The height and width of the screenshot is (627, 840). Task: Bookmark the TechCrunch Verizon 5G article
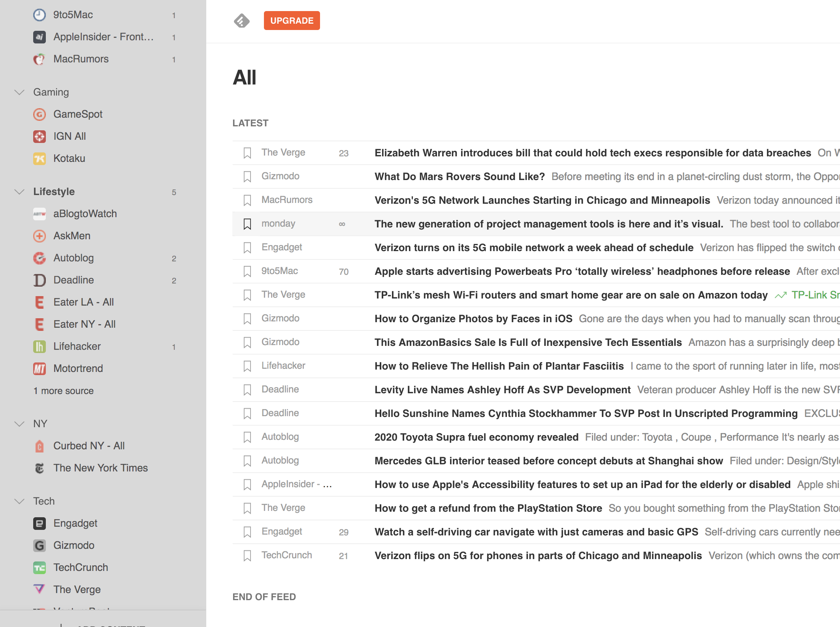click(x=247, y=556)
